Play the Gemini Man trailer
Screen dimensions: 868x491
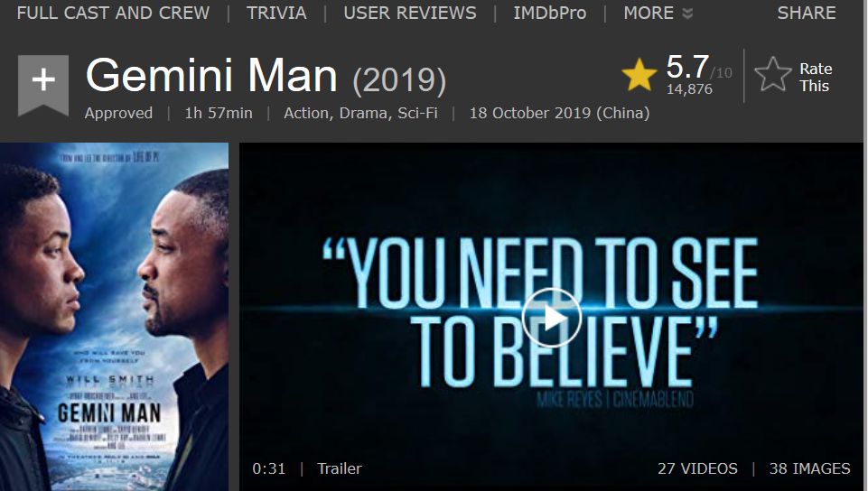[x=551, y=318]
